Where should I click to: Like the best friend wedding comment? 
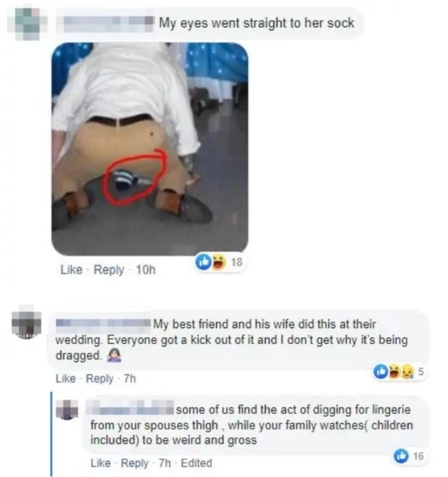point(66,379)
